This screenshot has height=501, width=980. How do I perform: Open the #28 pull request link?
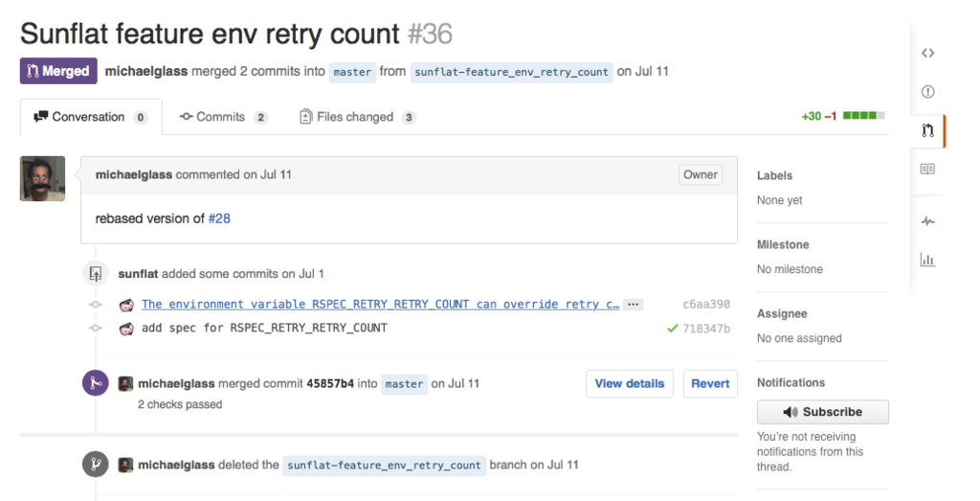point(219,218)
